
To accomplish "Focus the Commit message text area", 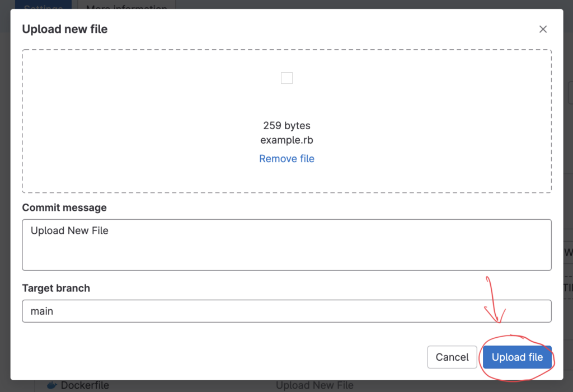I will pyautogui.click(x=286, y=244).
